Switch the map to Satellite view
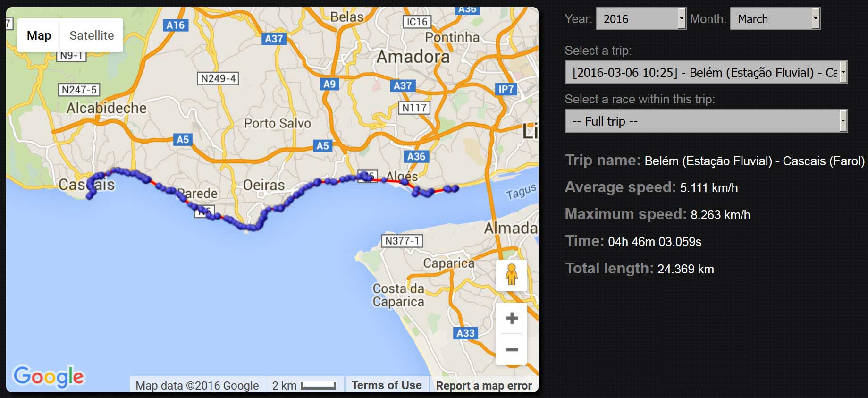This screenshot has height=398, width=868. pyautogui.click(x=92, y=35)
